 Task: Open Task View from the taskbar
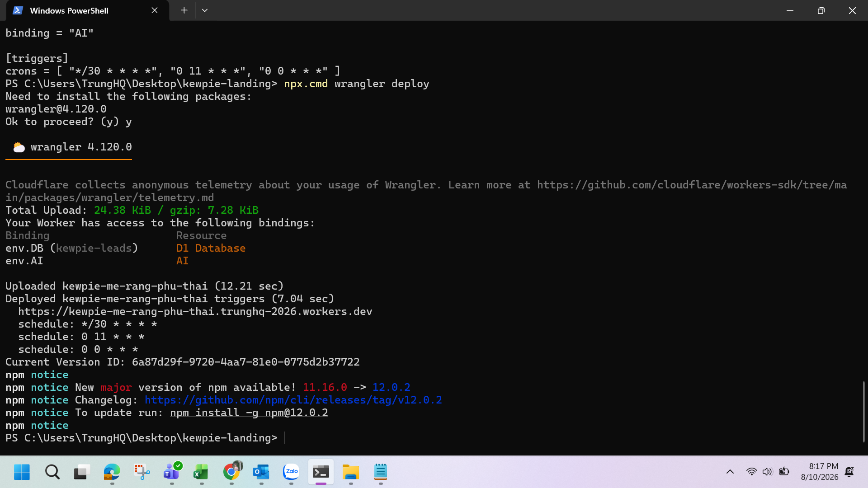coord(82,472)
